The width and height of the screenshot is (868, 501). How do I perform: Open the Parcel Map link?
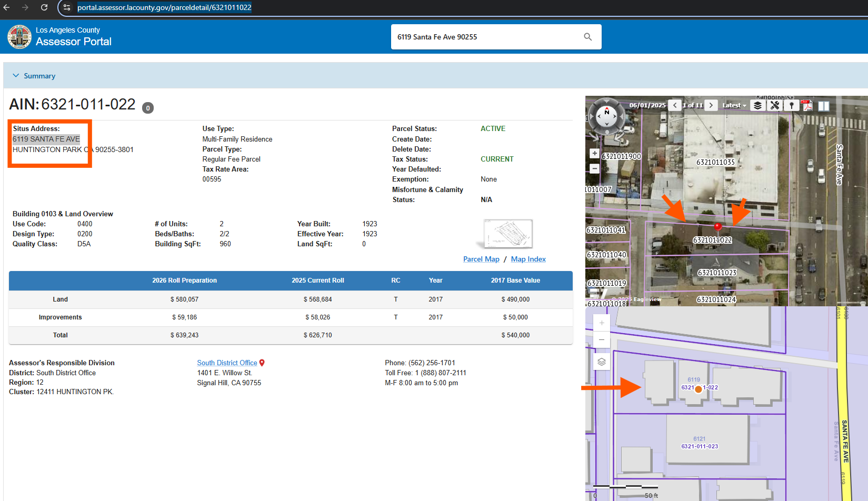(481, 259)
